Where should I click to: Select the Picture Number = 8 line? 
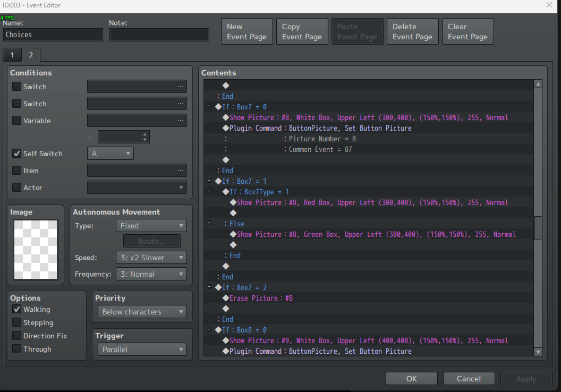point(369,139)
